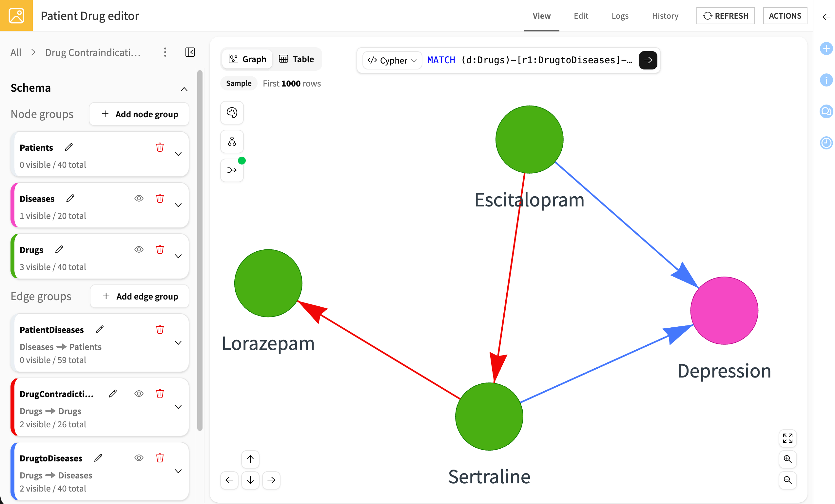Open the graph layout hierarchy tool

coord(232,141)
